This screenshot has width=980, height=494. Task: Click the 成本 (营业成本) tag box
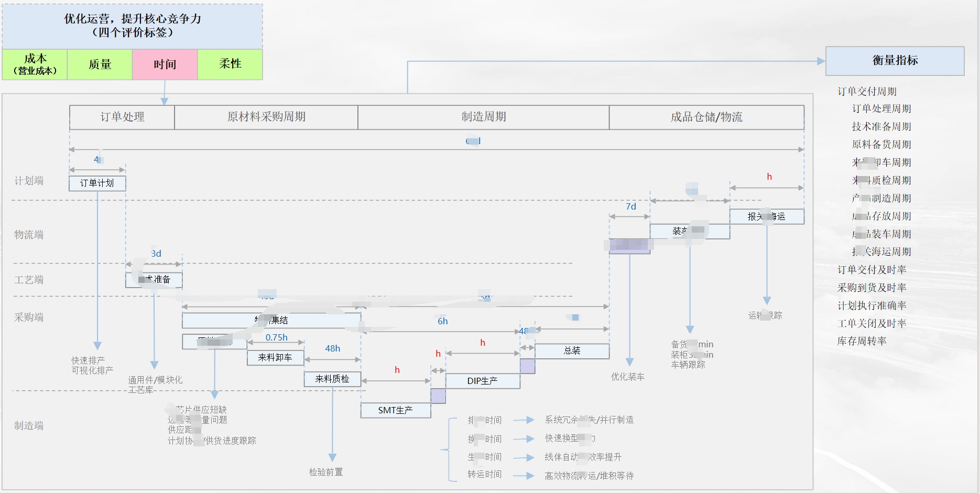pyautogui.click(x=35, y=64)
